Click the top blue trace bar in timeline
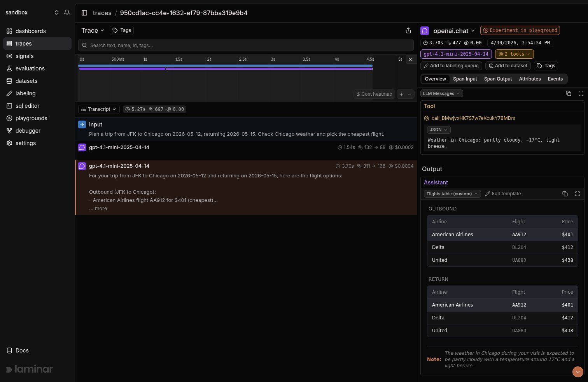The width and height of the screenshot is (588, 382). 226,66
